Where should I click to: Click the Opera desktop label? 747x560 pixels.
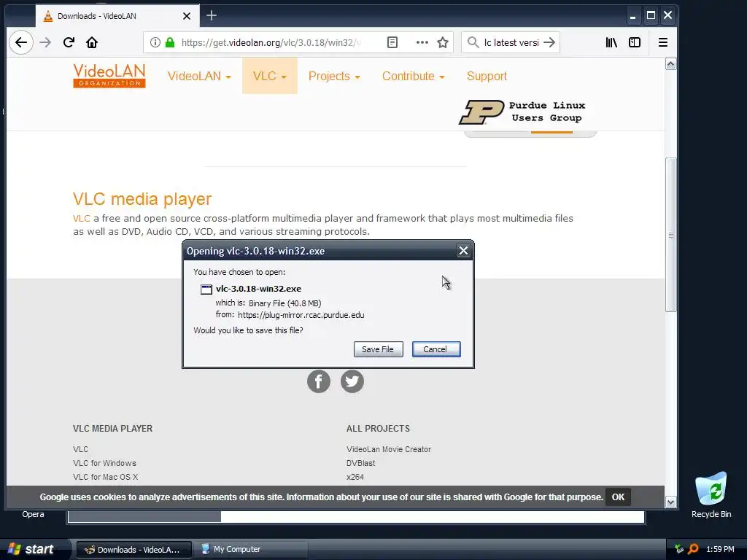tap(33, 514)
